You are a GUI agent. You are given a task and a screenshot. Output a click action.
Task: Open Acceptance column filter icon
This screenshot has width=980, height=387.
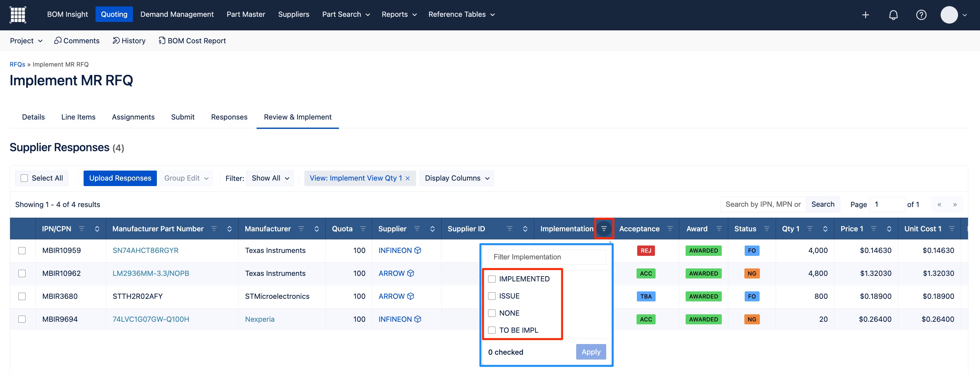670,228
